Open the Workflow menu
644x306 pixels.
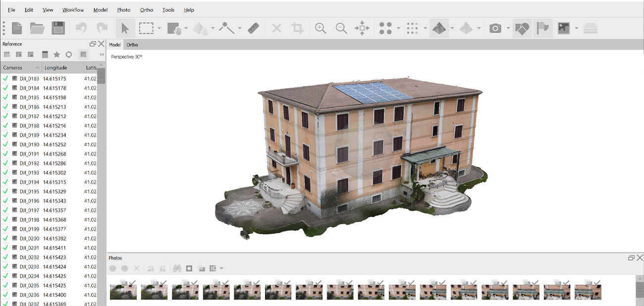point(72,10)
